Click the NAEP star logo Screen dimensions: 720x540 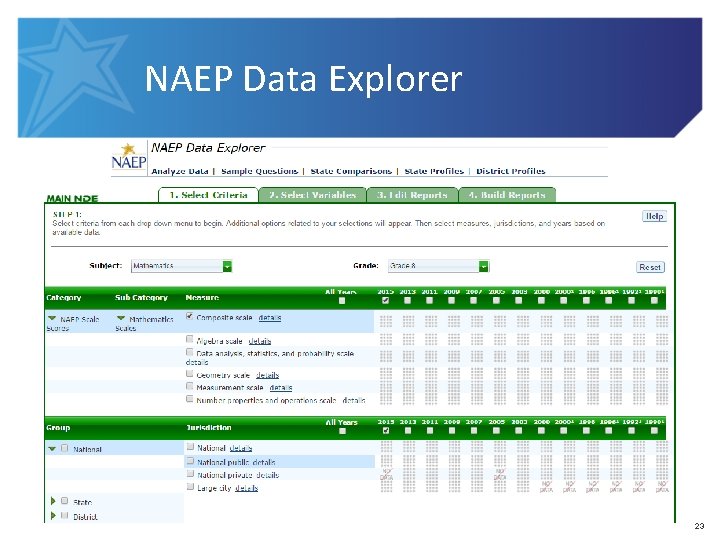129,157
